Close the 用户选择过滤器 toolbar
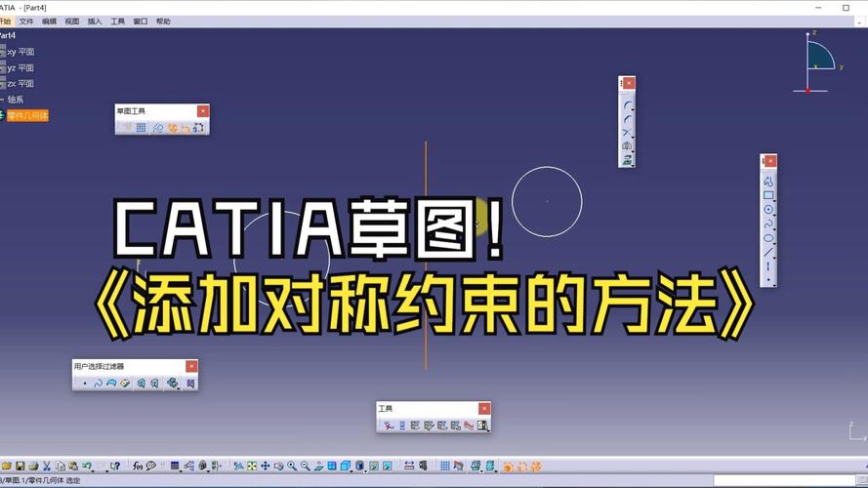The image size is (868, 488). click(x=191, y=366)
